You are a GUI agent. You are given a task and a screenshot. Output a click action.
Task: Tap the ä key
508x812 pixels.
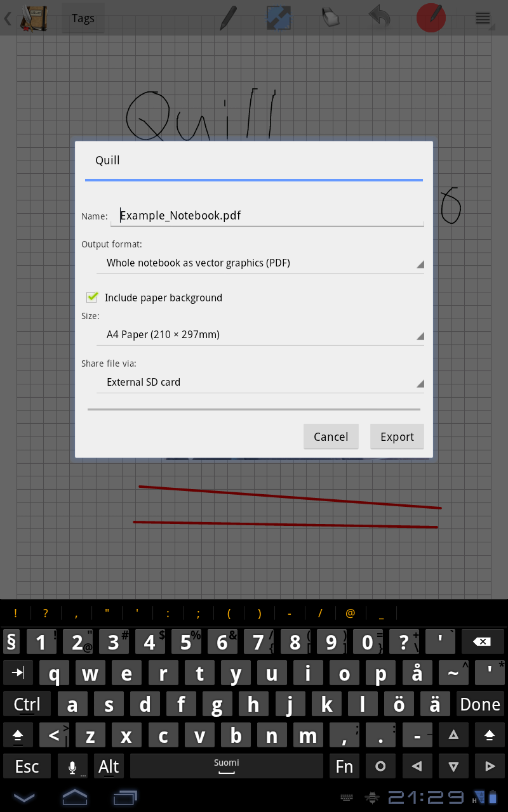[435, 704]
